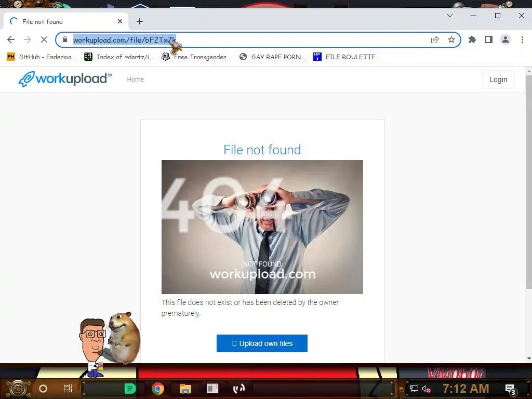The width and height of the screenshot is (532, 399).
Task: Open the profile avatar menu
Action: 505,39
